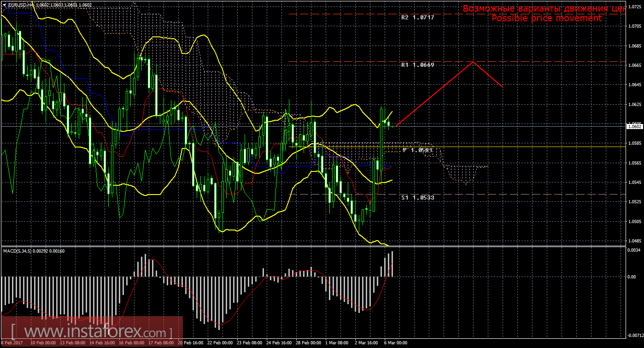Click the dropdown triangle beside EURUSD,H4
Image resolution: width=644 pixels, height=348 pixels.
[4, 5]
